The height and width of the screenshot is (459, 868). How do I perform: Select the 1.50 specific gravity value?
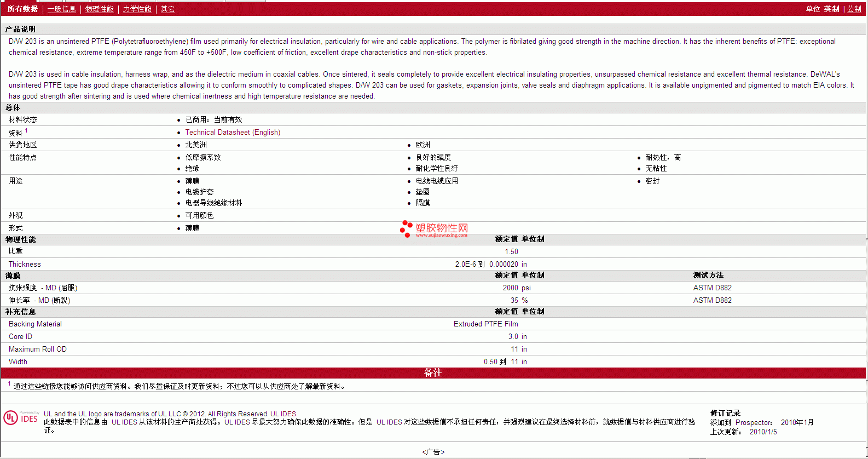[x=511, y=252]
